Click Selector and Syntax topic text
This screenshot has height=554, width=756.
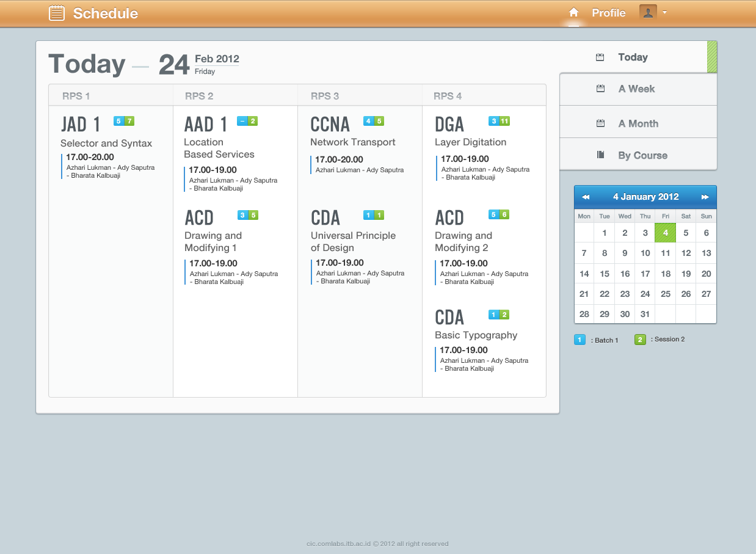point(106,144)
